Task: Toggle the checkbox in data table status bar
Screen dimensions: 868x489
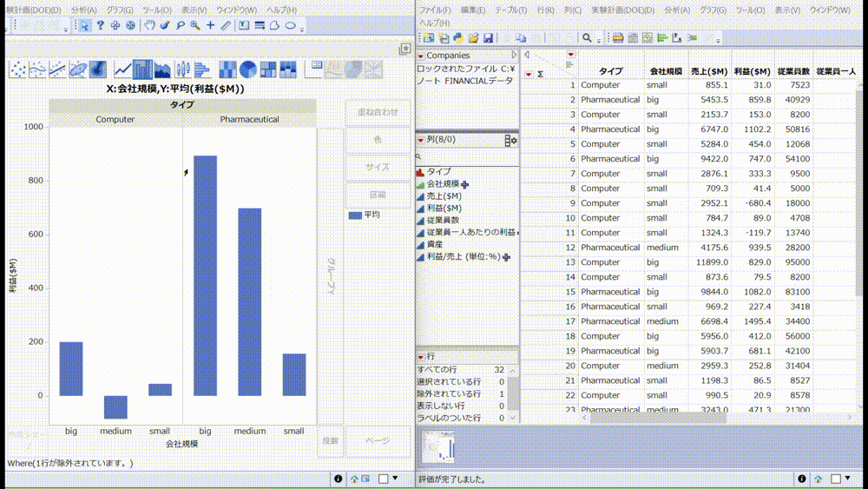Action: click(837, 479)
